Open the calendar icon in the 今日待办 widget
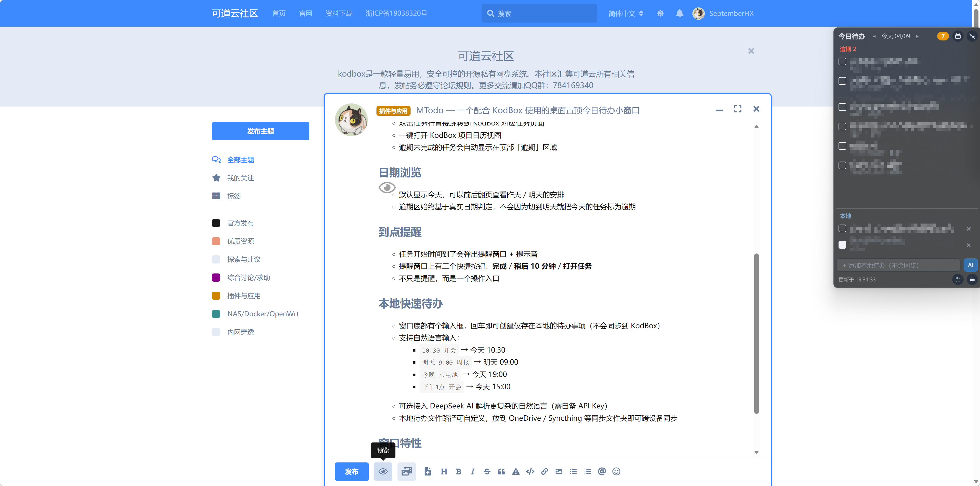The height and width of the screenshot is (486, 980). 957,36
